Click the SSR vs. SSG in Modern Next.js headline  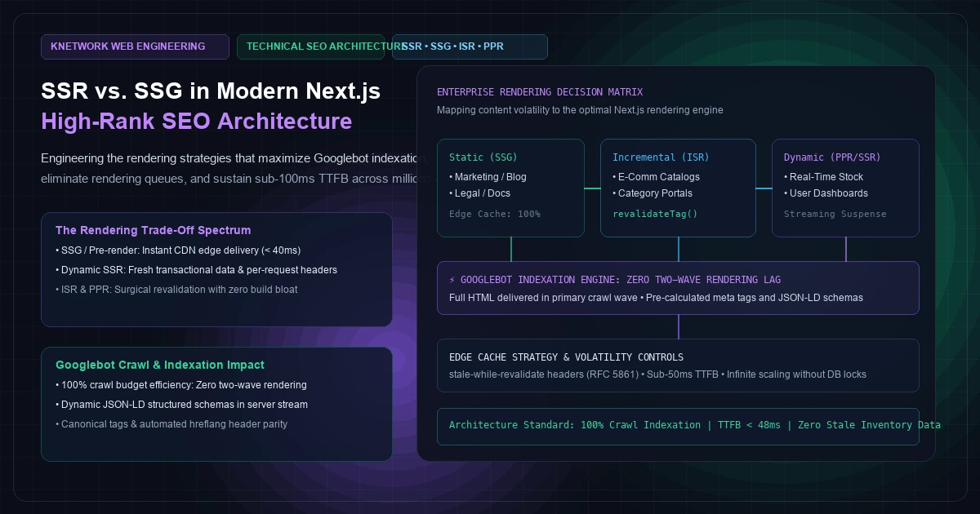pyautogui.click(x=211, y=91)
